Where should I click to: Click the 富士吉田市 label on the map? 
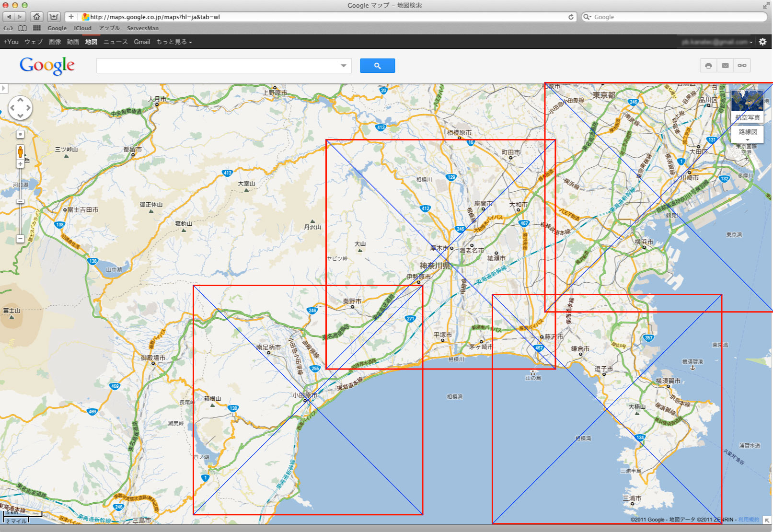83,210
